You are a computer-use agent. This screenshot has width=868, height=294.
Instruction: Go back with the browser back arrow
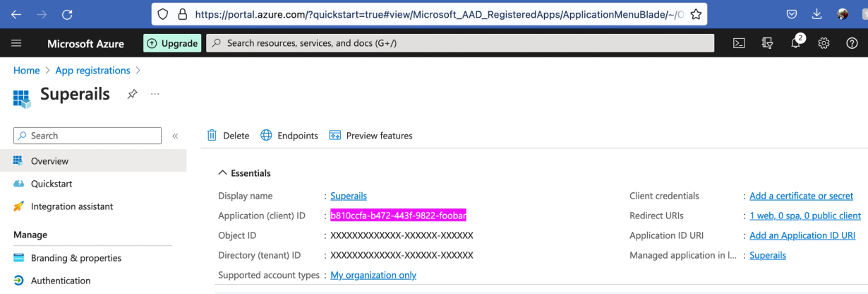(16, 14)
